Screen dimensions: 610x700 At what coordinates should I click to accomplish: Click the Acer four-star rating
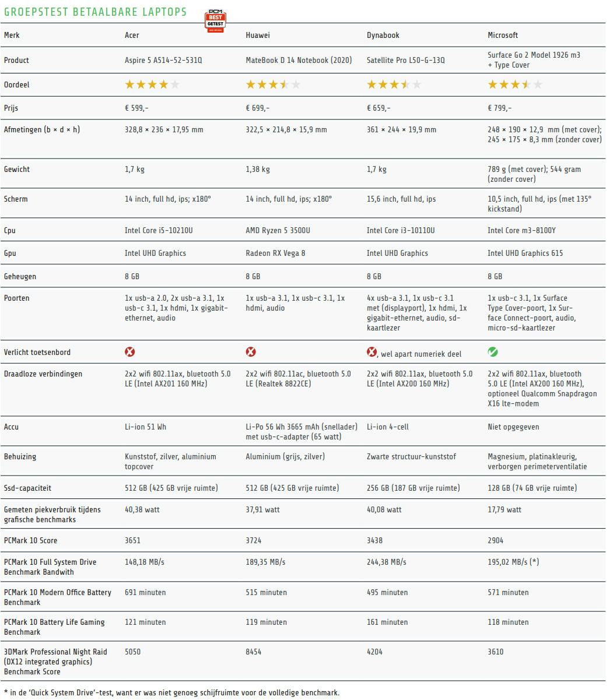(152, 85)
